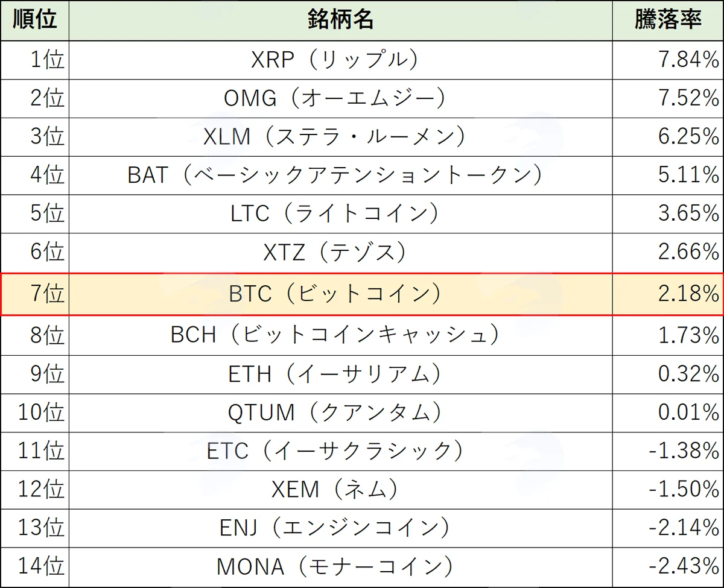Click the QTUM(クアンタム) cell
The width and height of the screenshot is (724, 588).
pyautogui.click(x=341, y=413)
